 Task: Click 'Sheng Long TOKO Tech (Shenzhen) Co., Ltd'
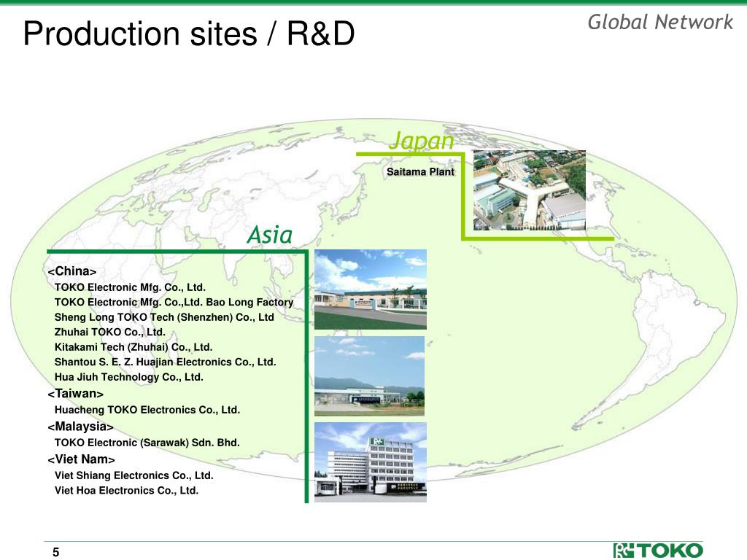pyautogui.click(x=164, y=317)
